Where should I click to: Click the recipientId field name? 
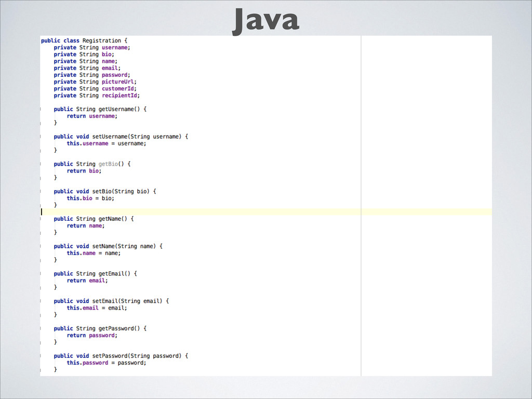[x=121, y=96]
